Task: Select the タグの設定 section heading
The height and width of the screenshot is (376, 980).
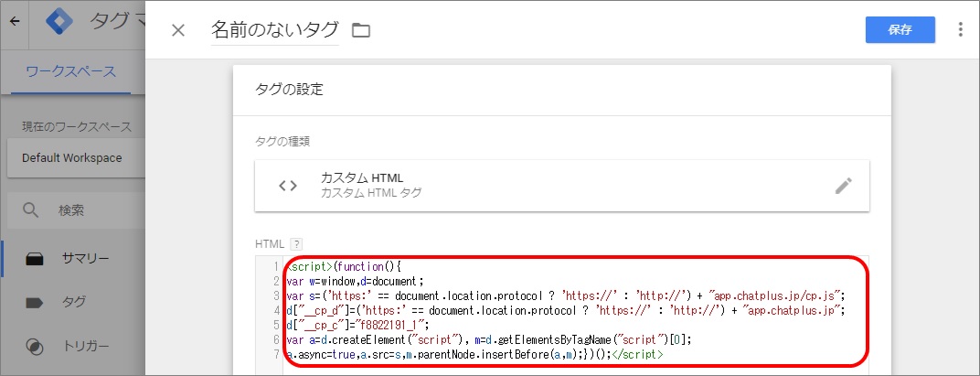Action: click(290, 90)
